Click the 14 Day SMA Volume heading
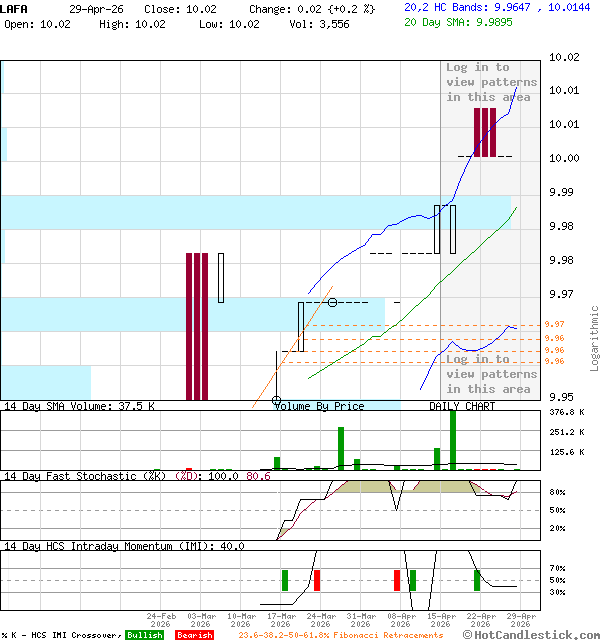Viewport: 600px width, 640px height. (x=79, y=406)
